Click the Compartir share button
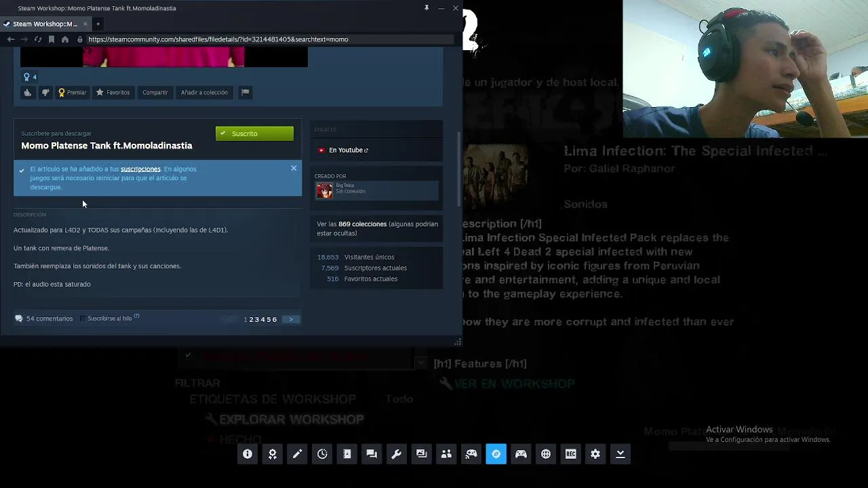The height and width of the screenshot is (488, 868). coord(155,92)
